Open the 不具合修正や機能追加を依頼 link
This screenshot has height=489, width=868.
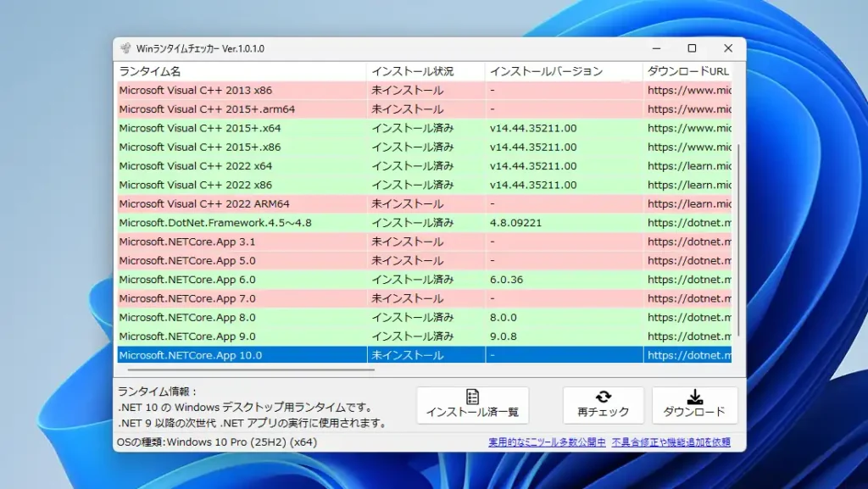point(670,442)
